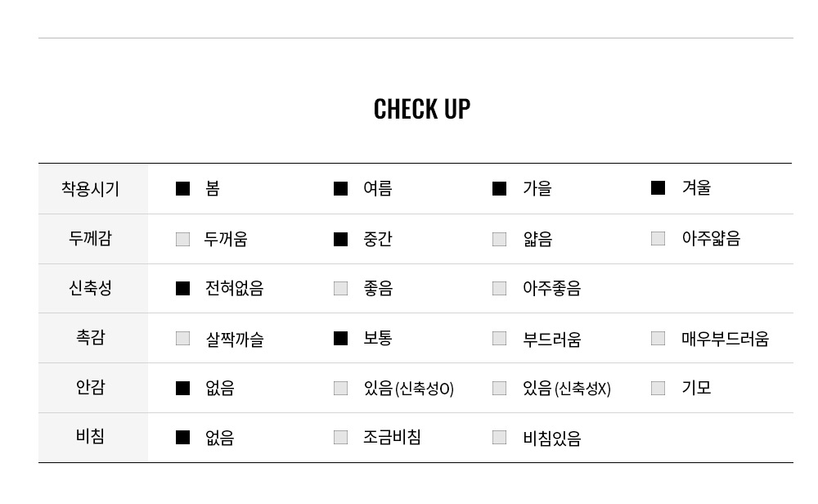Image resolution: width=818 pixels, height=504 pixels.
Task: Toggle the 겨울 (winter) checkbox
Action: coord(658,188)
